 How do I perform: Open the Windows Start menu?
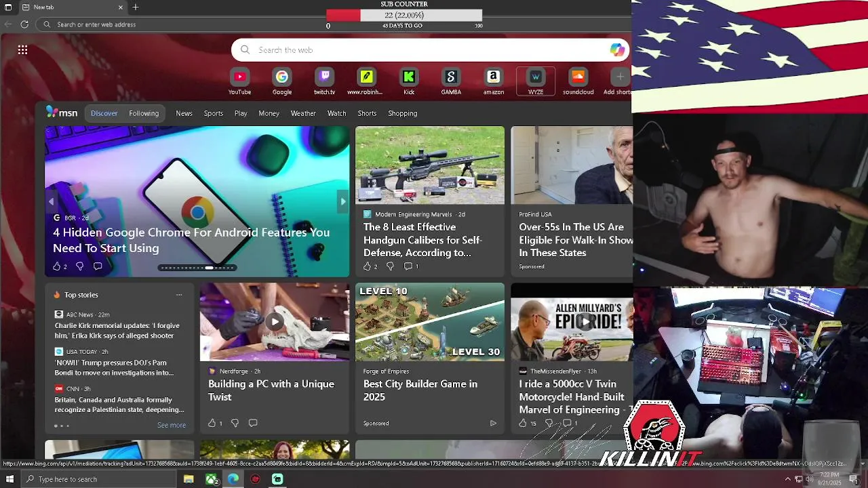coord(9,479)
